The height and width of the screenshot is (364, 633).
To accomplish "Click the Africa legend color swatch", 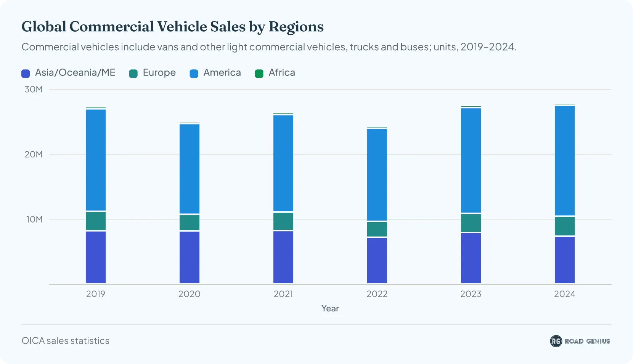I will pos(259,74).
